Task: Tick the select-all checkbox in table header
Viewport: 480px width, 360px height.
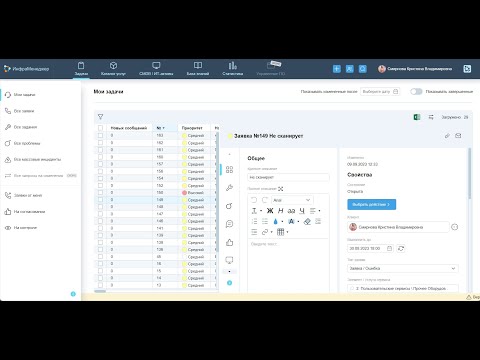Action: coord(100,128)
